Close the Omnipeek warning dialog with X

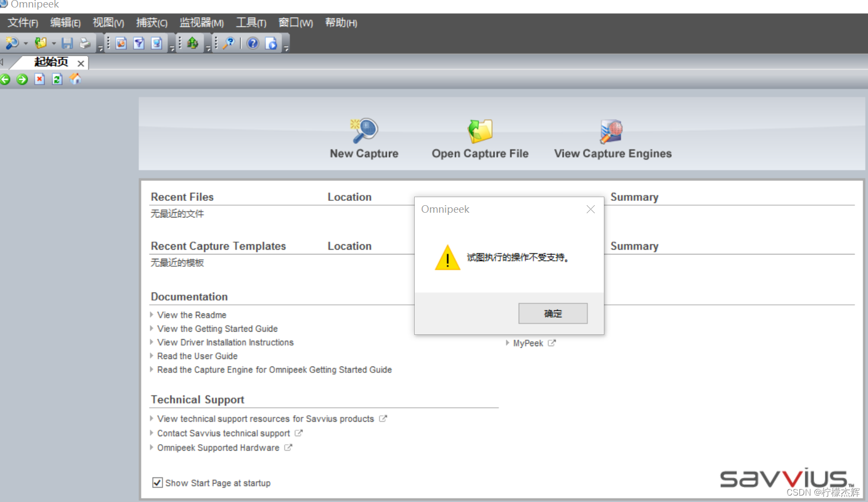590,209
